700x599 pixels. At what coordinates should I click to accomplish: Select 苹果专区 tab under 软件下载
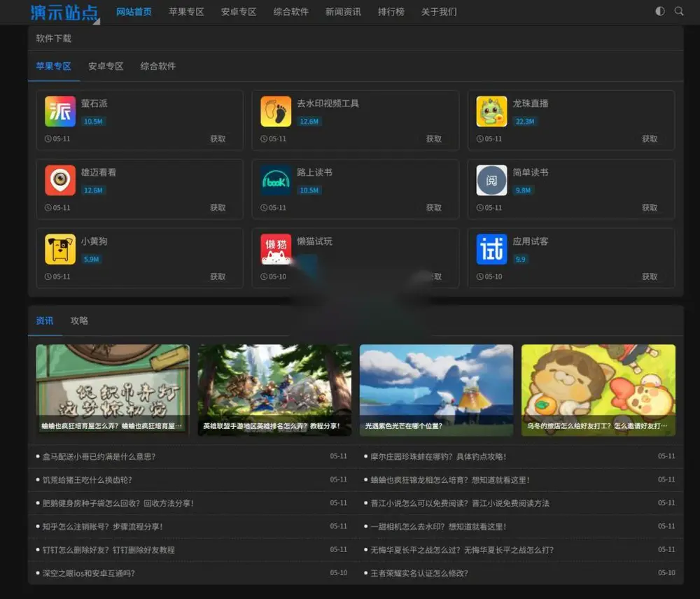pos(54,66)
